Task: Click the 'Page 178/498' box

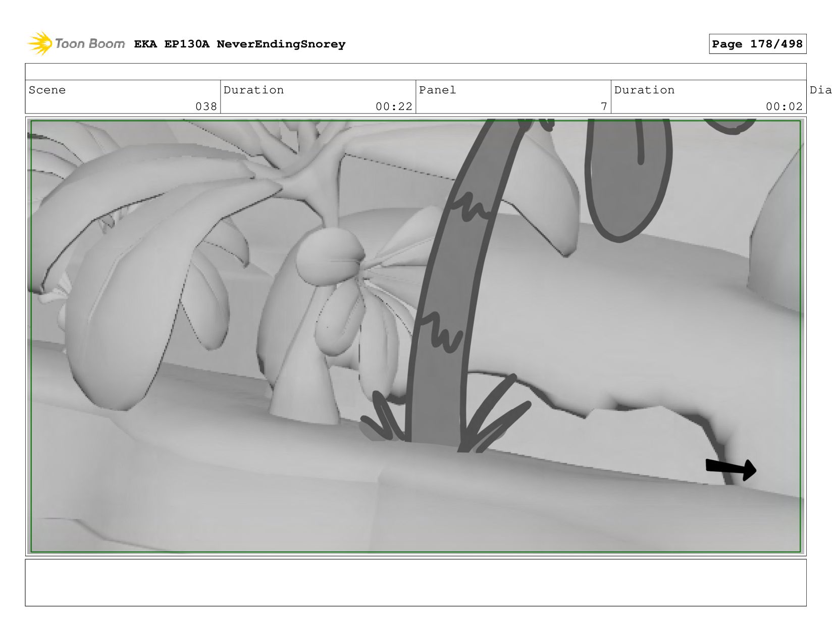Action: [x=757, y=44]
